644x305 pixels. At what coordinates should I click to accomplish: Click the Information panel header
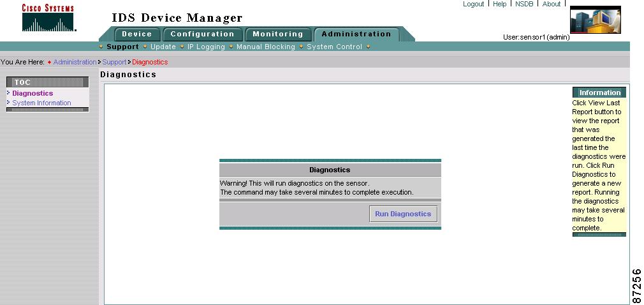click(x=599, y=93)
